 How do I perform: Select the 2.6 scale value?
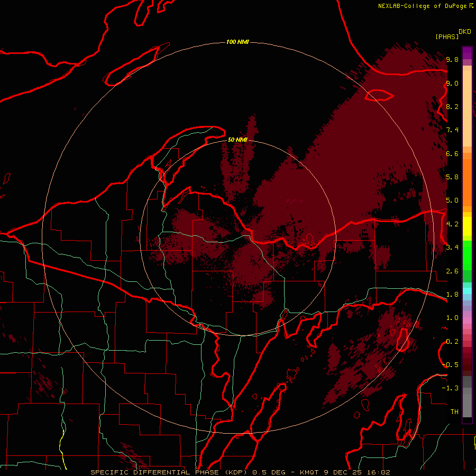coord(452,271)
